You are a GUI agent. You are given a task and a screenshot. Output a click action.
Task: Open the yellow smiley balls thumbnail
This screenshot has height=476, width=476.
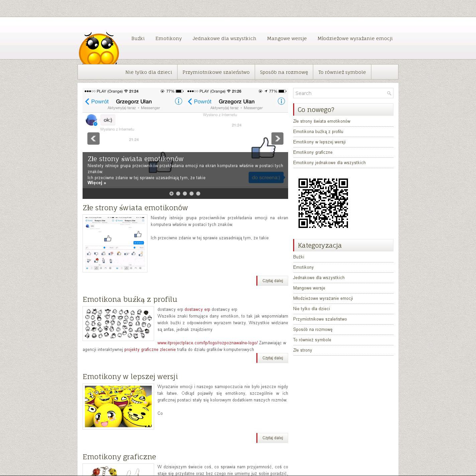(x=118, y=406)
